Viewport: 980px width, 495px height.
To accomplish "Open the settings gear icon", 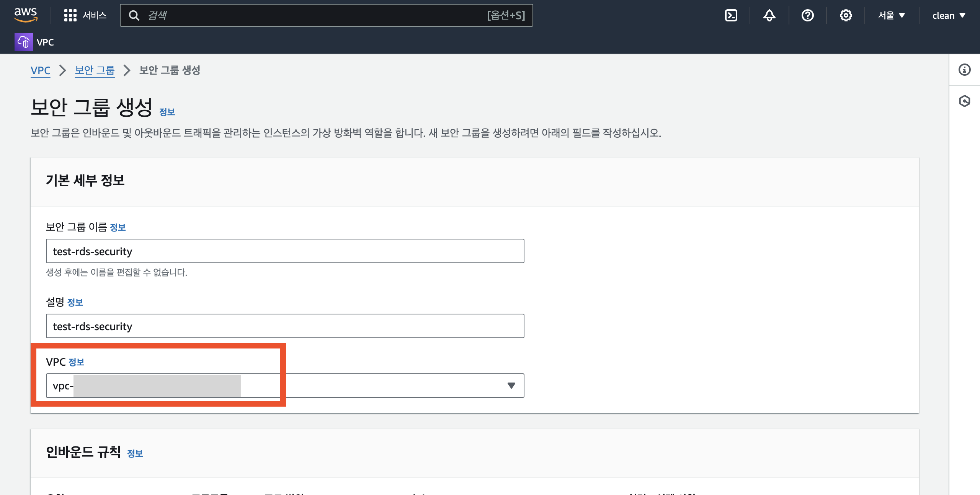I will [846, 15].
